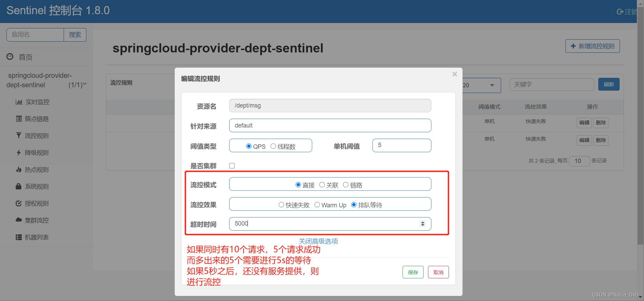This screenshot has width=644, height=301.
Task: Click the plus icon on 新增流控规则
Action: pos(573,46)
